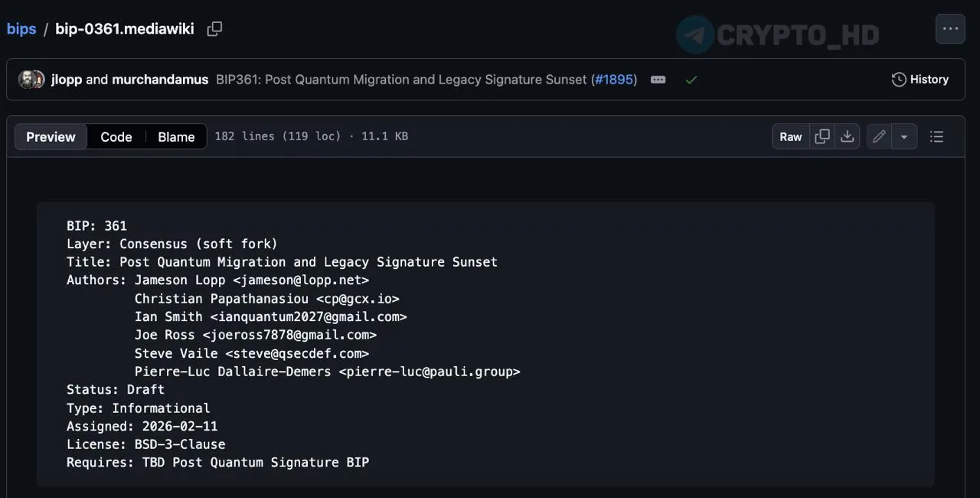The height and width of the screenshot is (498, 980).
Task: Switch to the Blame view
Action: point(176,136)
